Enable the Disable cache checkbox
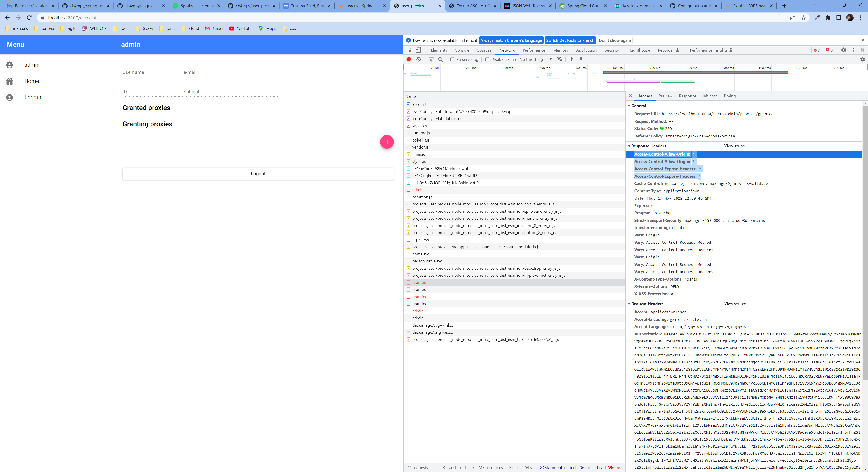 pyautogui.click(x=487, y=59)
